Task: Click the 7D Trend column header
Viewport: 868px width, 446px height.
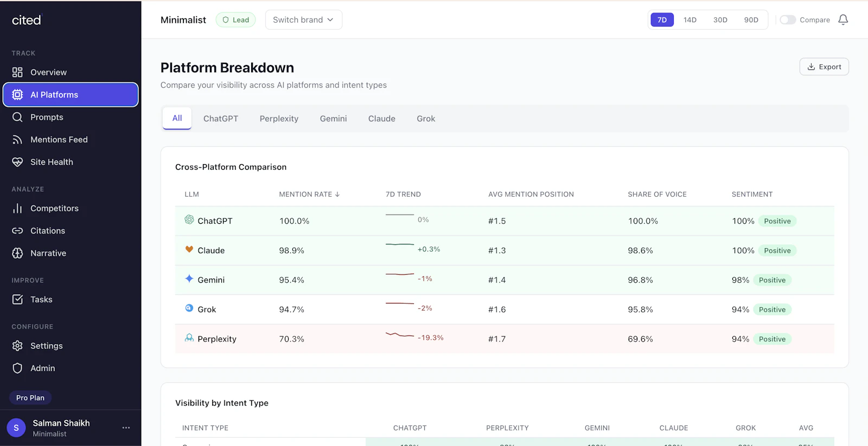Action: (403, 194)
